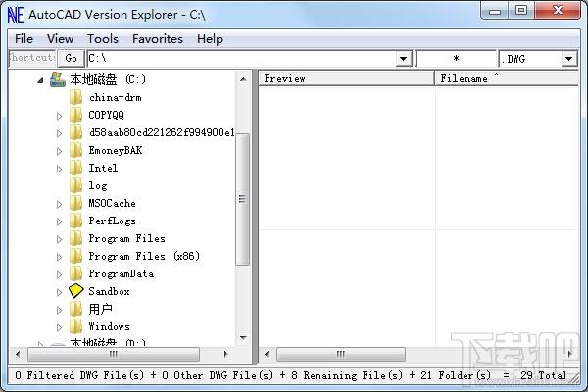
Task: Click the * filename filter field
Action: point(456,59)
